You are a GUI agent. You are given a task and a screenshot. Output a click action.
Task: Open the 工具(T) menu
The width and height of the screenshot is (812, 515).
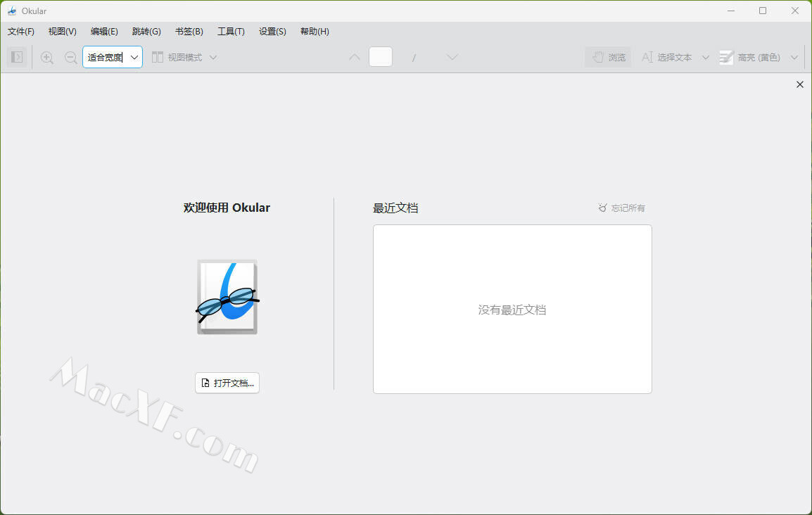[x=231, y=32]
